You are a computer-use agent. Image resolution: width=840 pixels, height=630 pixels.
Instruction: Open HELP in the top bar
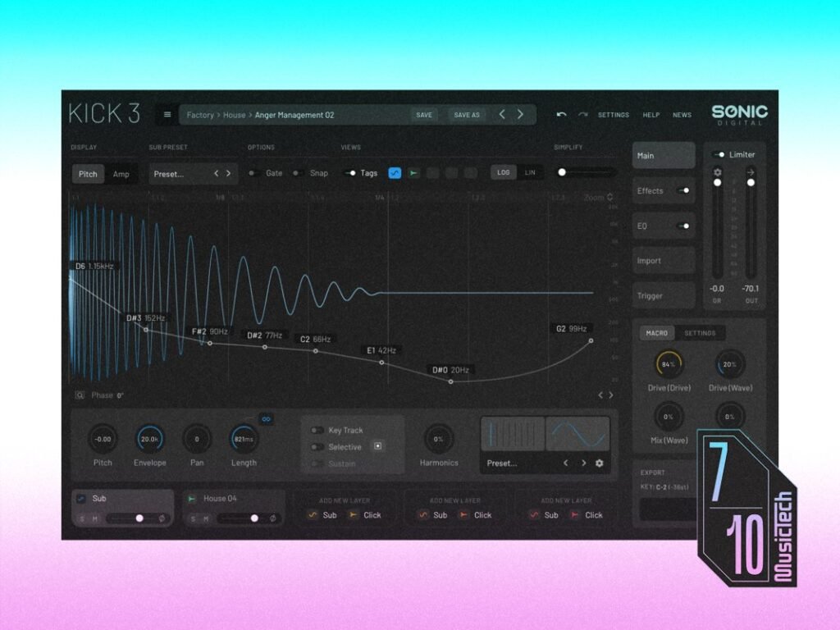(651, 115)
